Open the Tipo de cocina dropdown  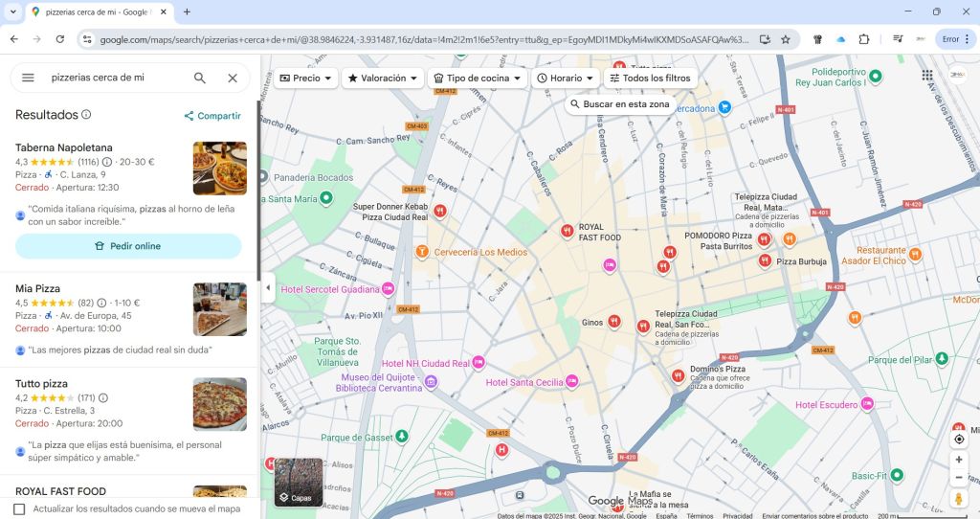(x=478, y=79)
